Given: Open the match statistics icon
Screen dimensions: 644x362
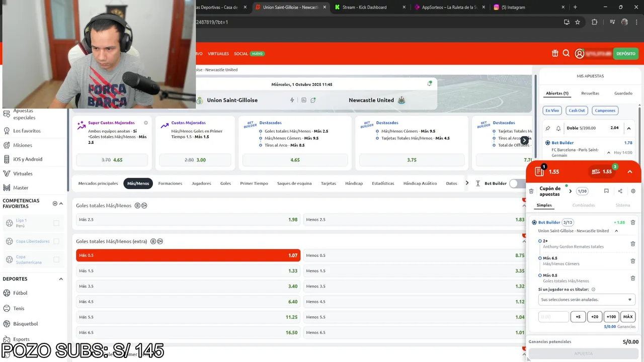Looking at the screenshot, I should click(303, 100).
